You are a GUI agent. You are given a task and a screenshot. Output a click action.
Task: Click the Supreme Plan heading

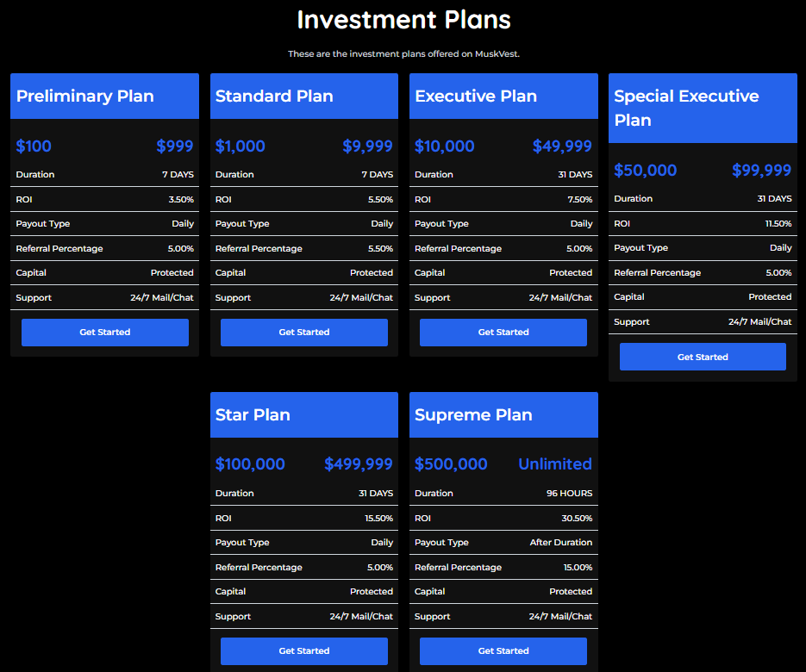[x=473, y=415]
